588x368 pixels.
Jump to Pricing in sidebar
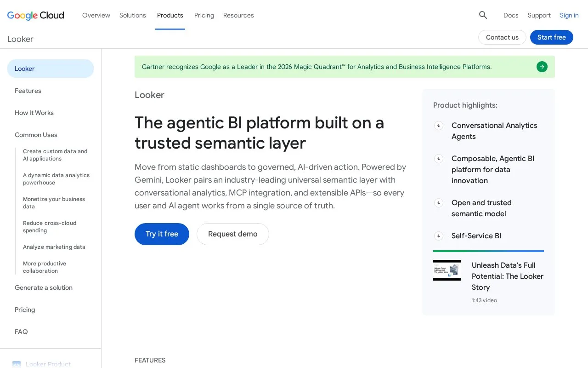click(25, 310)
